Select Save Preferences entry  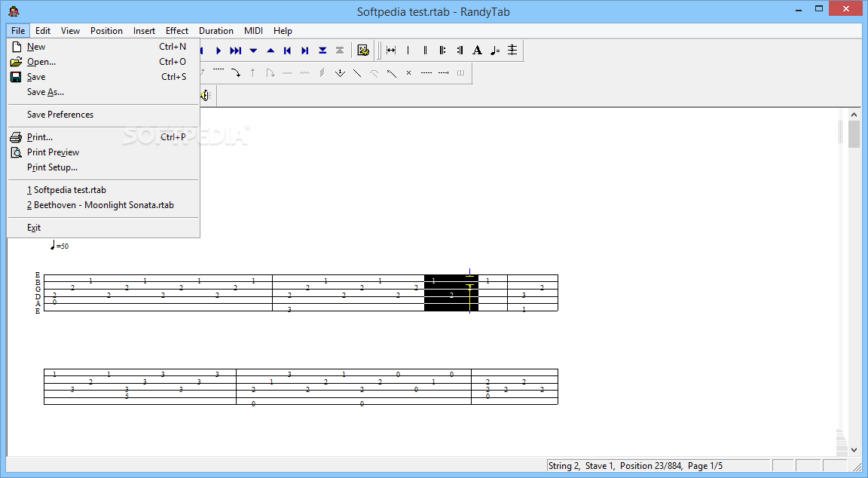tap(103, 115)
